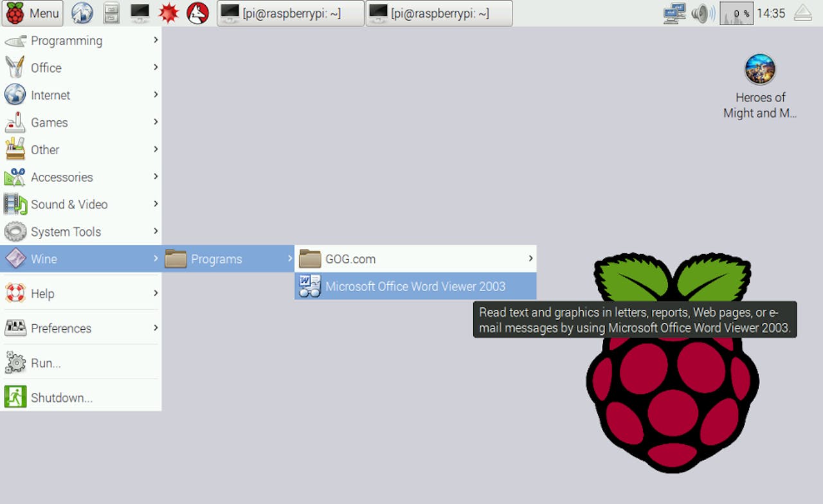Expand arrow next to Accessories

click(x=156, y=176)
